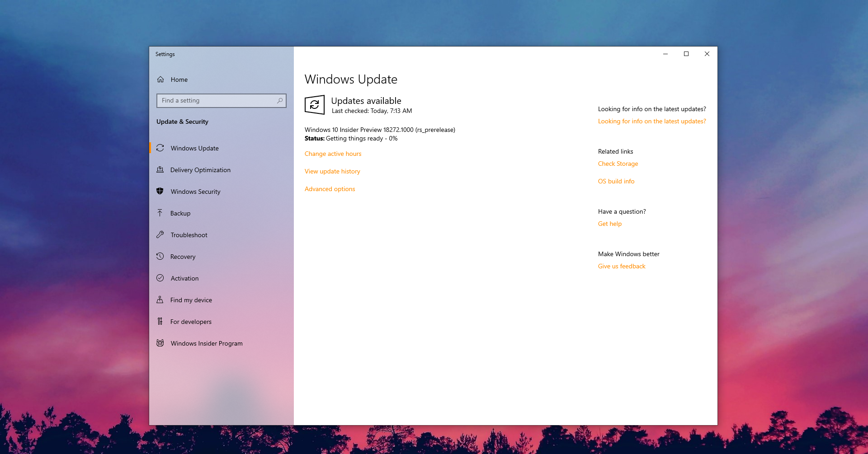This screenshot has width=868, height=454.
Task: Click OS build info link
Action: 616,181
